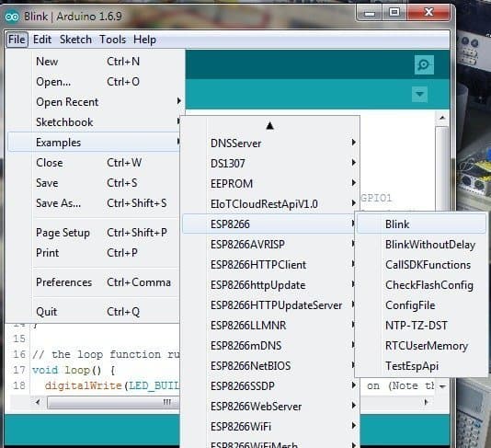Screen dimensions: 491x448
Task: Choose Print from the File menu
Action: click(x=94, y=252)
